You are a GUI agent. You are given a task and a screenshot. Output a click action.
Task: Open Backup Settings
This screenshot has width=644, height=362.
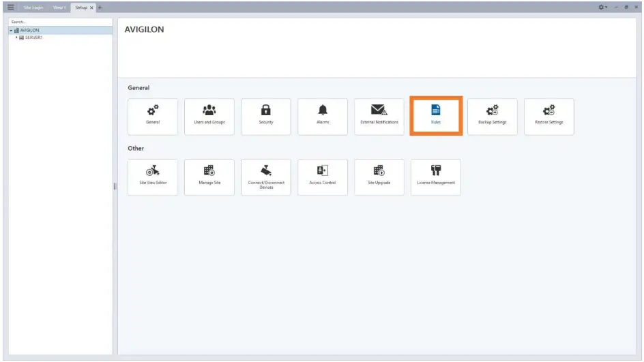click(x=493, y=117)
